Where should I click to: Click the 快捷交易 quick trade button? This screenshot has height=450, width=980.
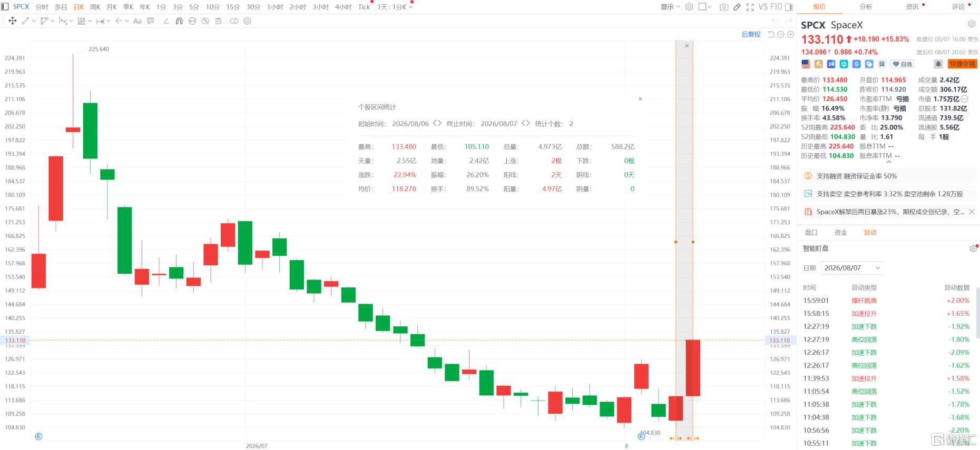click(962, 64)
